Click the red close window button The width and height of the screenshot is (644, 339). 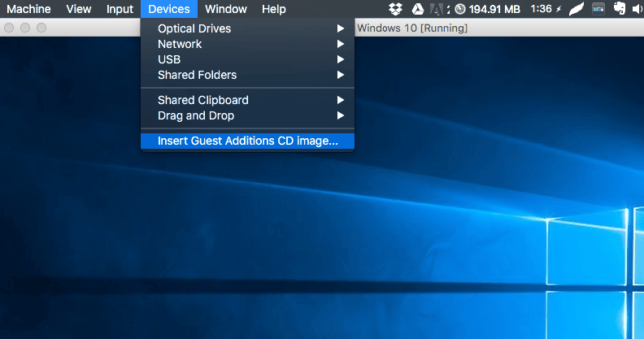9,28
